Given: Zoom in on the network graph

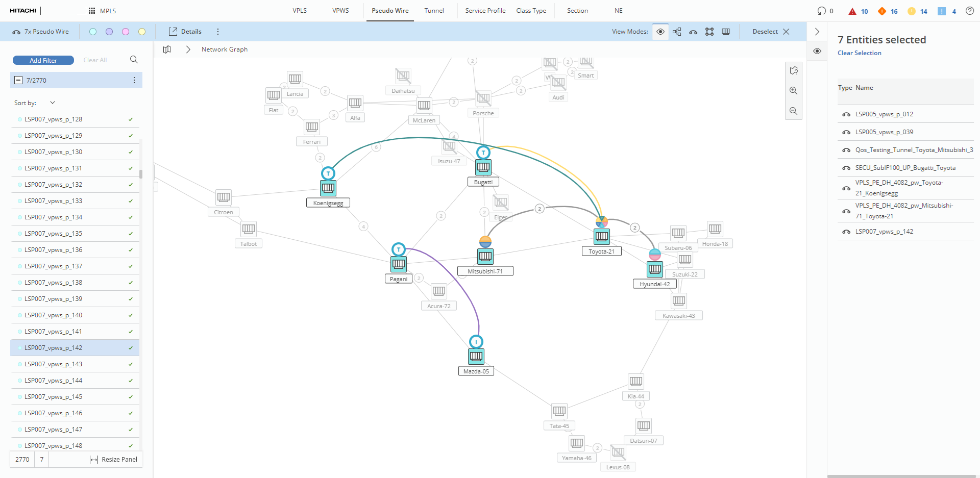Looking at the screenshot, I should click(793, 91).
